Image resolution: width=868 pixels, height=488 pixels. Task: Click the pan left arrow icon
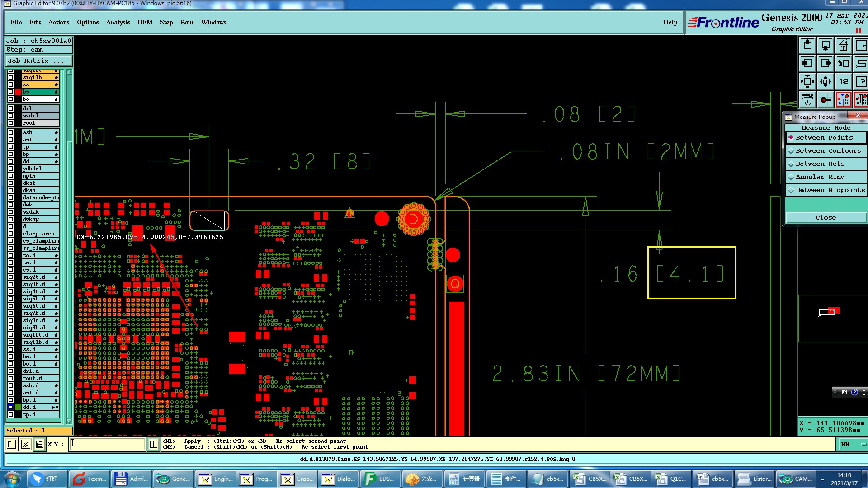[x=807, y=64]
